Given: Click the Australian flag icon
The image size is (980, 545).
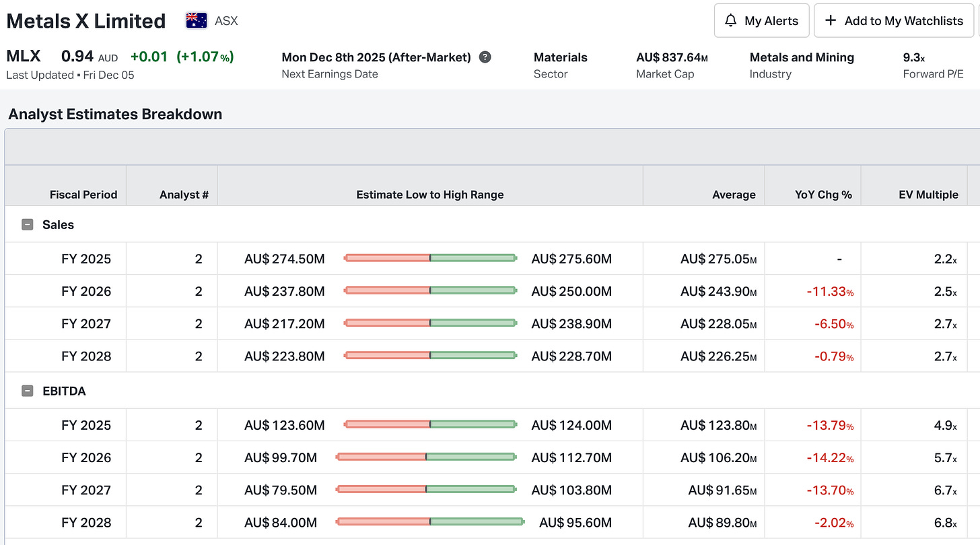Looking at the screenshot, I should [197, 21].
